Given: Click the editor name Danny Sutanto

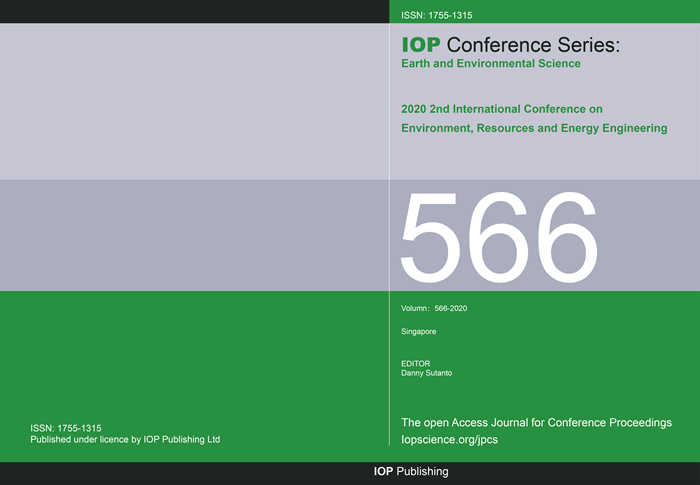Looking at the screenshot, I should (x=426, y=373).
